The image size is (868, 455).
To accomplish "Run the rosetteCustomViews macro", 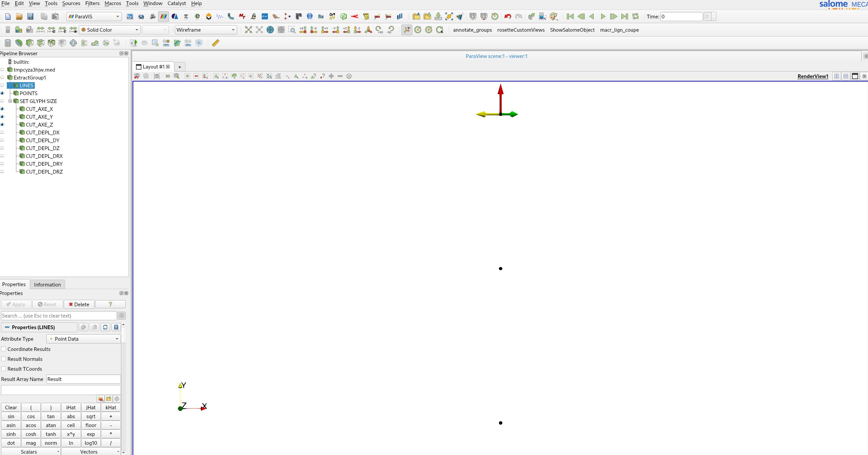I will coord(521,30).
